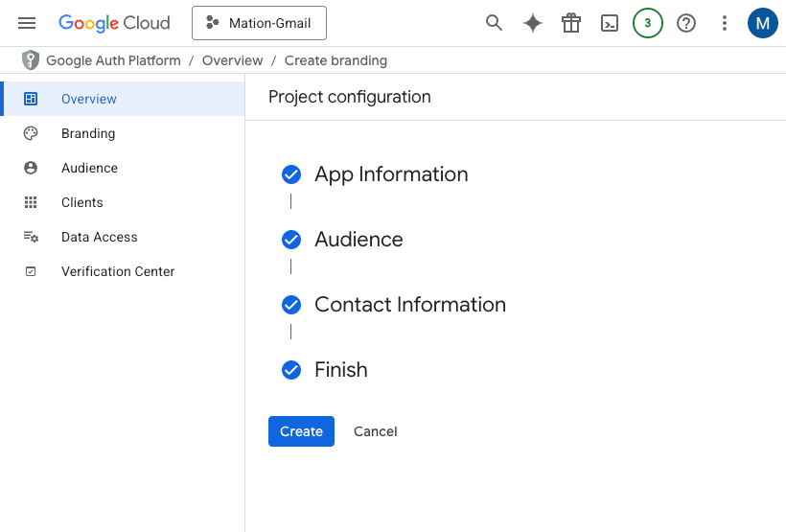
Task: Expand the App Information step
Action: [x=391, y=174]
